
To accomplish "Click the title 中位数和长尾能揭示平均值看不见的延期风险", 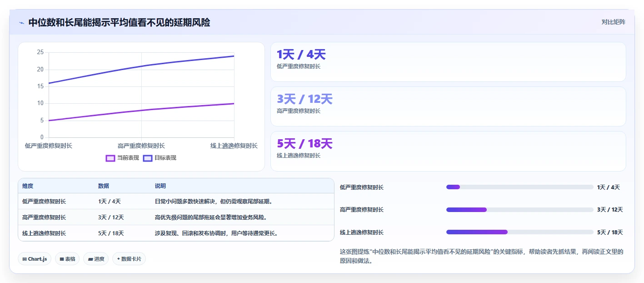I will (x=119, y=23).
